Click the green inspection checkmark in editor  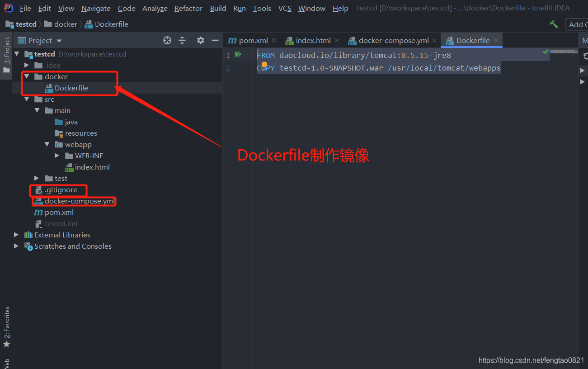pos(546,52)
